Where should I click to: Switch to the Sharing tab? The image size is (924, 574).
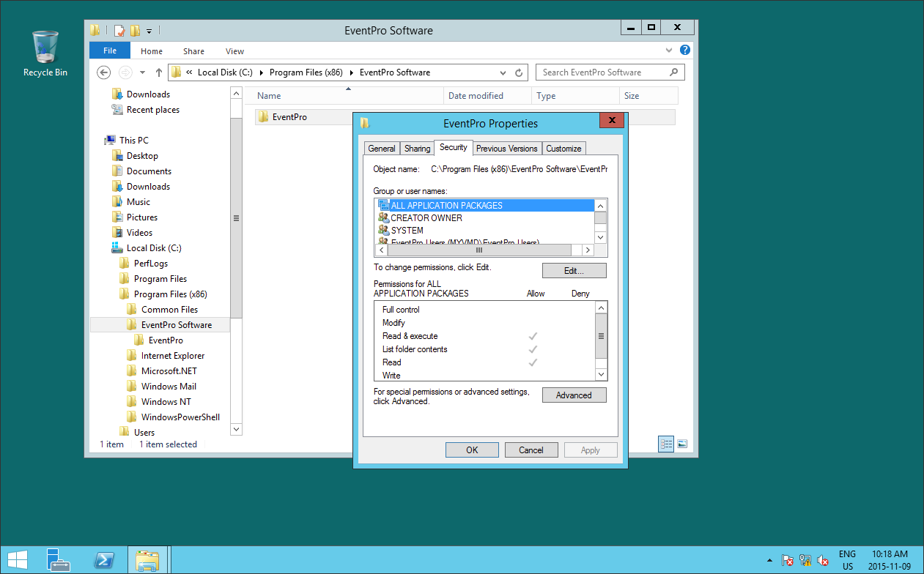click(x=417, y=148)
